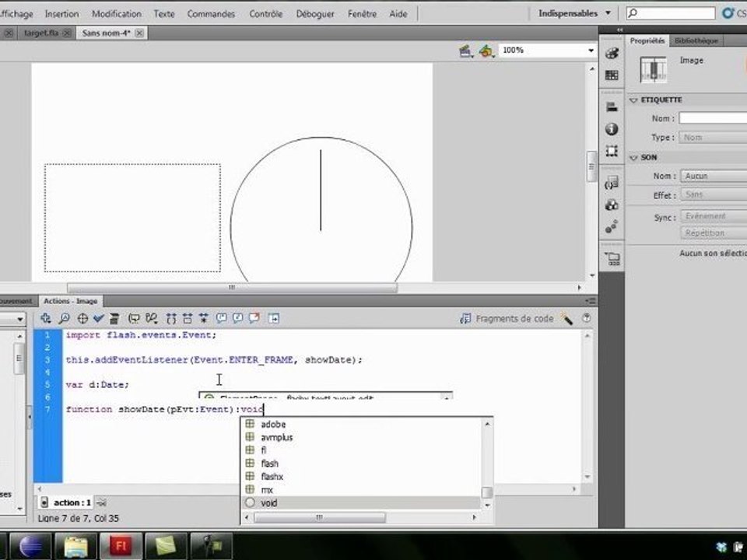Select 'flashx' in the code hint list
This screenshot has height=560, width=747.
click(362, 476)
